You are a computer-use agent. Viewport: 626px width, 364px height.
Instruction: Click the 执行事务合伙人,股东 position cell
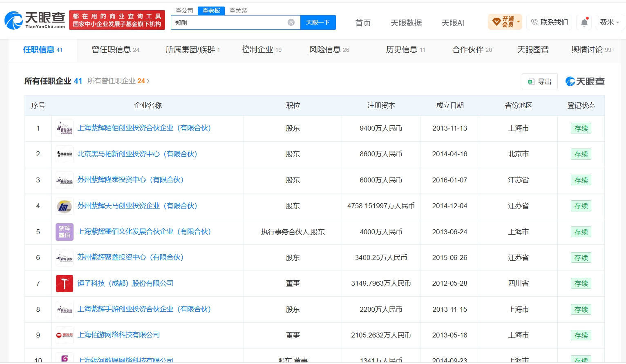(x=293, y=232)
